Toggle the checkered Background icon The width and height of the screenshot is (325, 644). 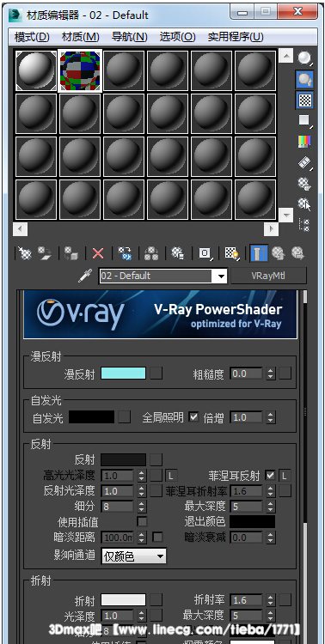304,100
